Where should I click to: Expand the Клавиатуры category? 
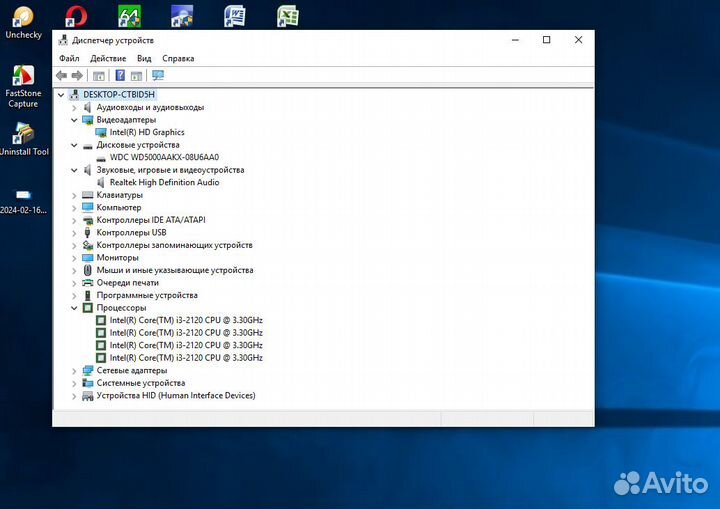[74, 195]
